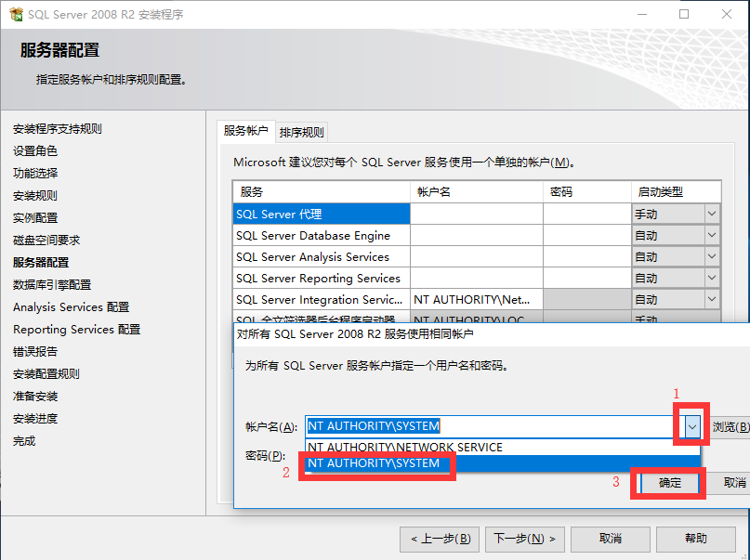750x560 pixels.
Task: Select SQL Server Integration Services row
Action: pyautogui.click(x=322, y=300)
